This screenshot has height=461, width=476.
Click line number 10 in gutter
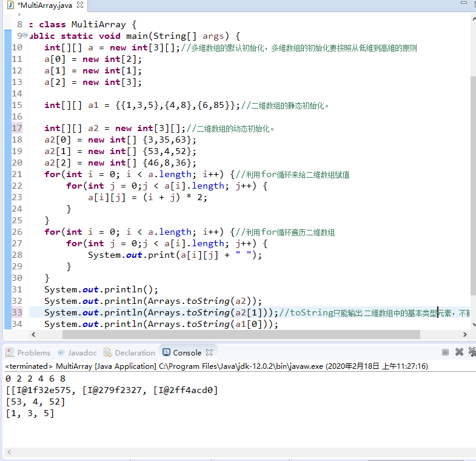pyautogui.click(x=17, y=48)
